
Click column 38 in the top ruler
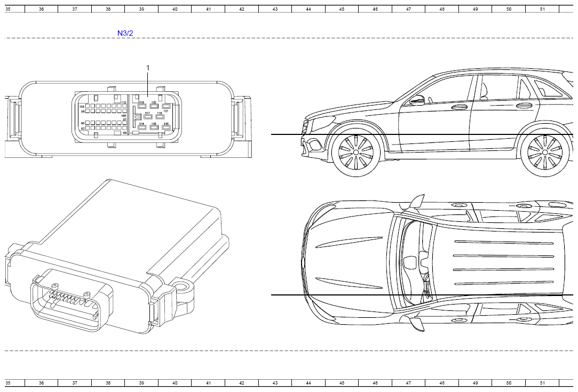[108, 9]
